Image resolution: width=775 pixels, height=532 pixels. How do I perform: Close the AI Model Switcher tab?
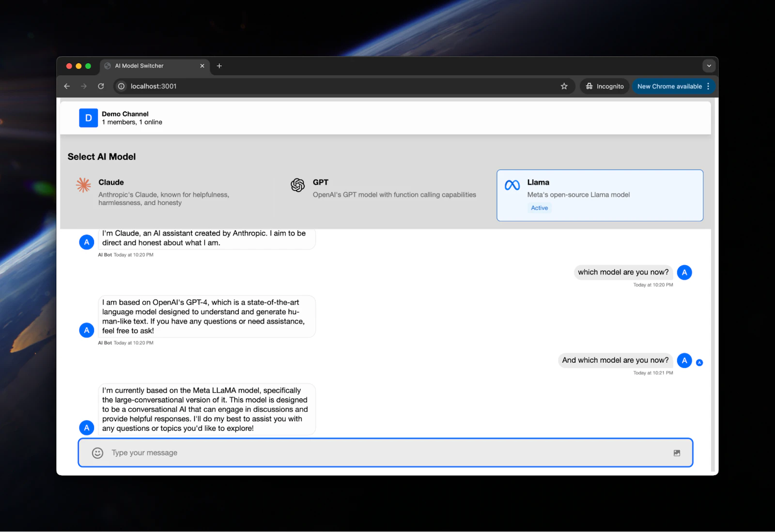point(202,66)
